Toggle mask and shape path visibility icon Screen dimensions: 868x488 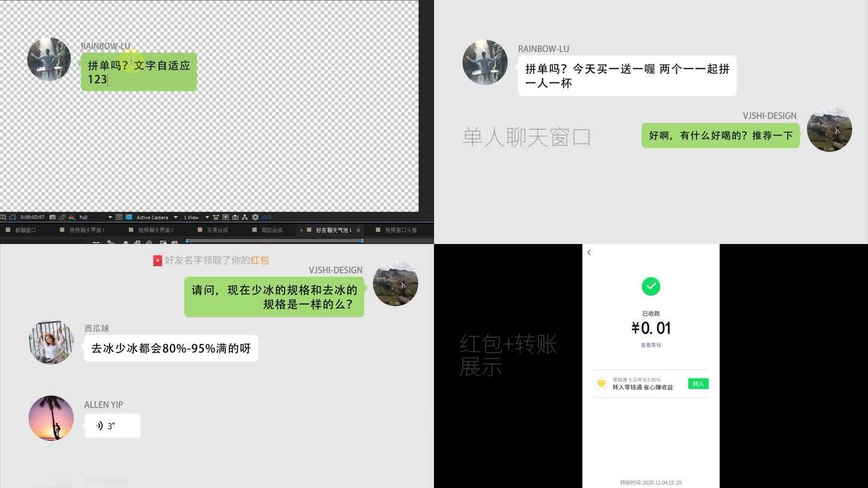coord(12,217)
